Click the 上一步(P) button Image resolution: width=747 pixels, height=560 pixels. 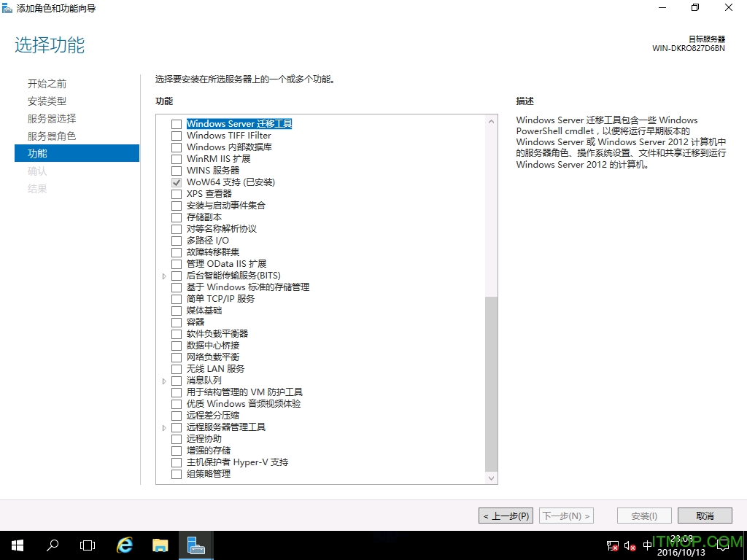(x=506, y=516)
